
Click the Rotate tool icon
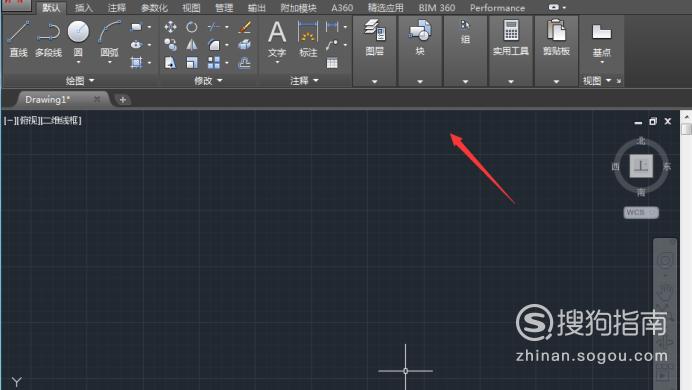pos(192,27)
